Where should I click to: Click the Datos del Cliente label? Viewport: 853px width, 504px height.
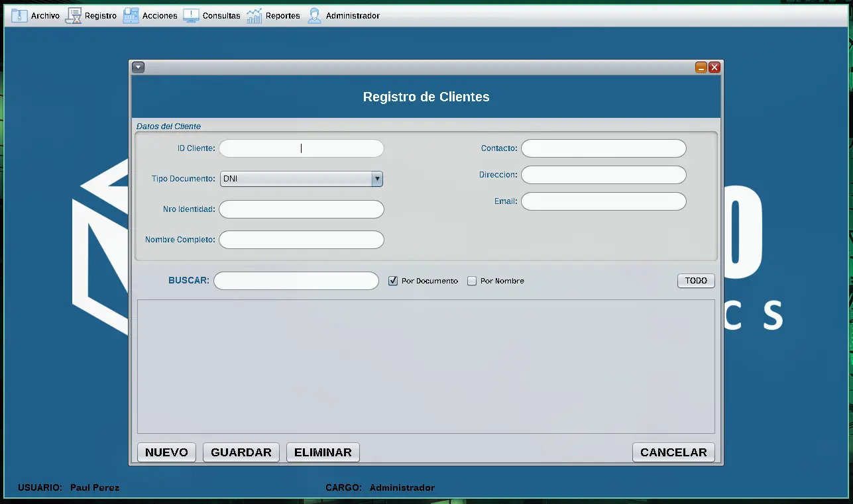168,126
